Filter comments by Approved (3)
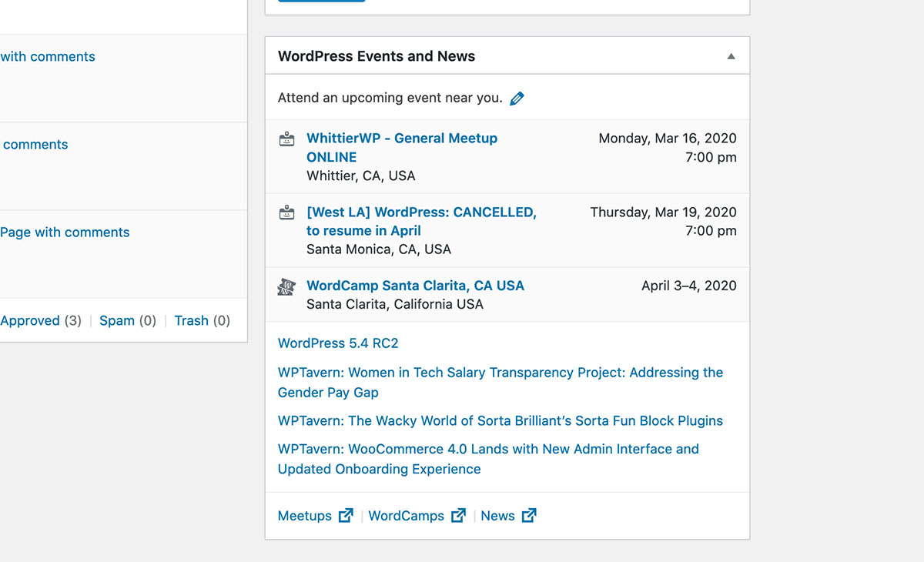Viewport: 924px width, 562px height. (x=40, y=321)
